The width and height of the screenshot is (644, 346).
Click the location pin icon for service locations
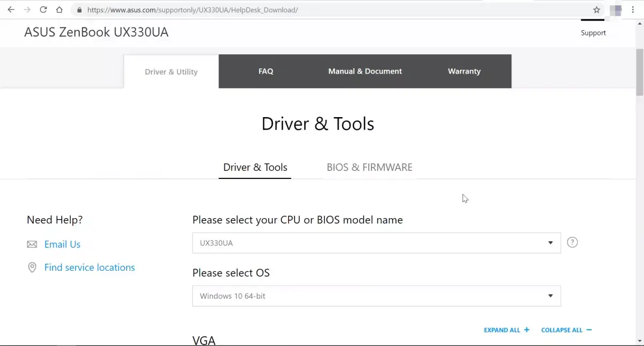coord(32,268)
